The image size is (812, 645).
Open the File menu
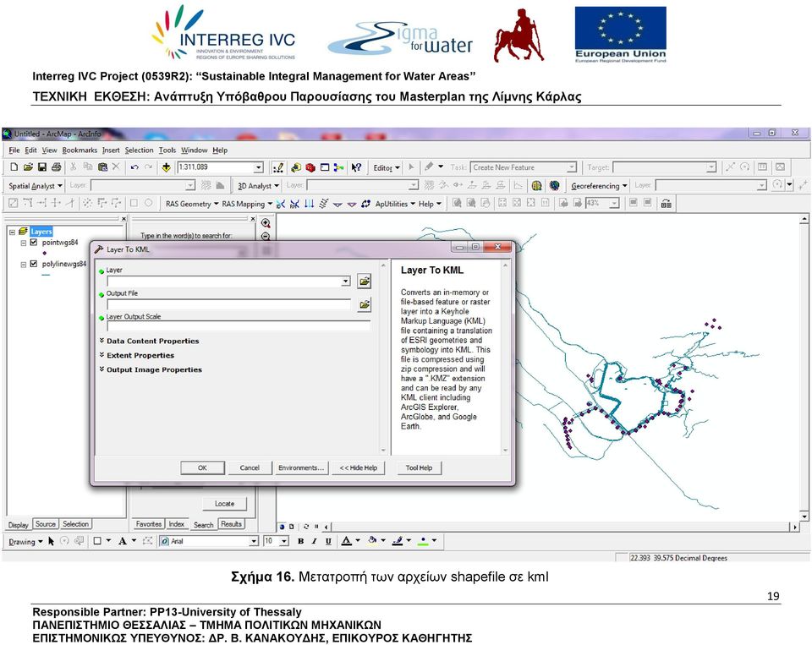coord(14,150)
